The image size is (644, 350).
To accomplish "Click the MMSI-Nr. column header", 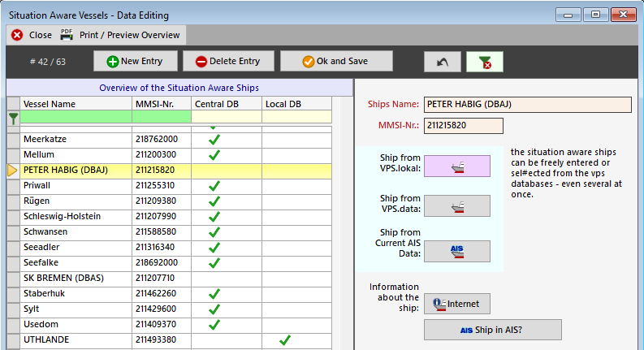I will 161,104.
